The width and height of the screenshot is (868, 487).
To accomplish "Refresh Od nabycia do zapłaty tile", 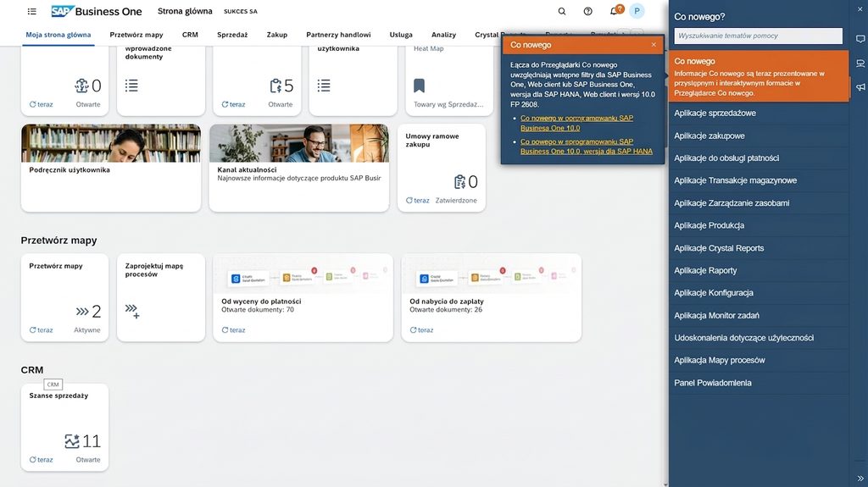I will pos(422,329).
